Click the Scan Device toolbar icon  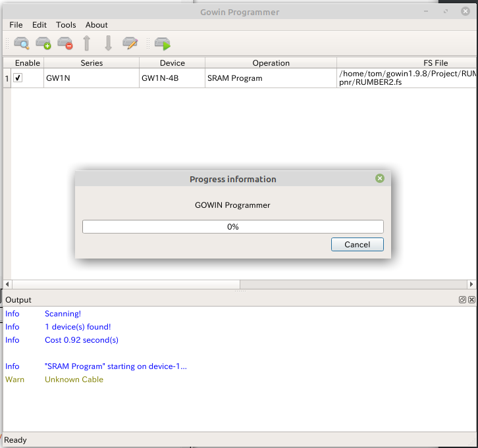(22, 43)
